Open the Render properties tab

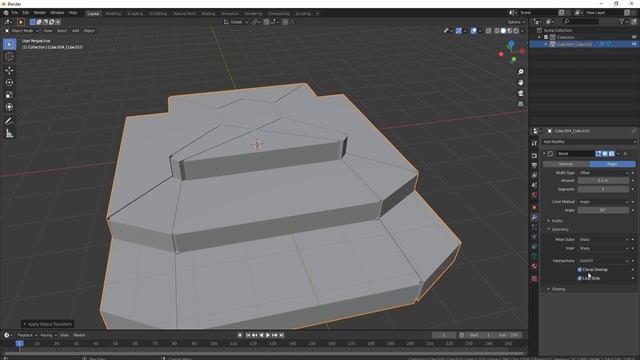[534, 156]
